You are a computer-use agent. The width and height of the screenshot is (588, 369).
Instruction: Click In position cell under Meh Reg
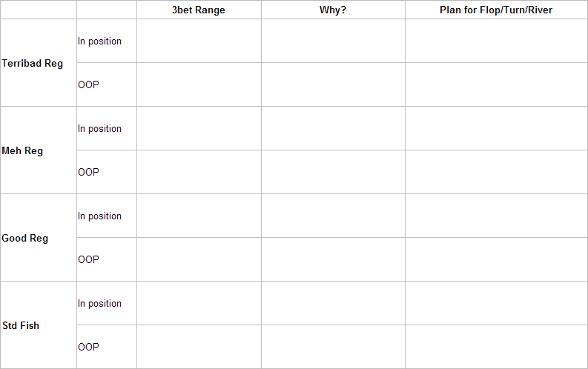tap(107, 128)
